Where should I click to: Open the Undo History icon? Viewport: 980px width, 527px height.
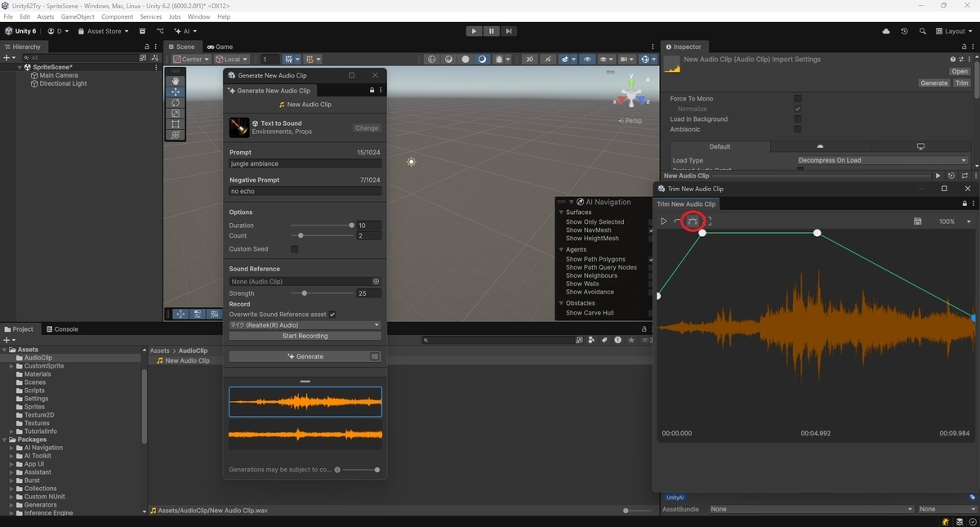[904, 31]
